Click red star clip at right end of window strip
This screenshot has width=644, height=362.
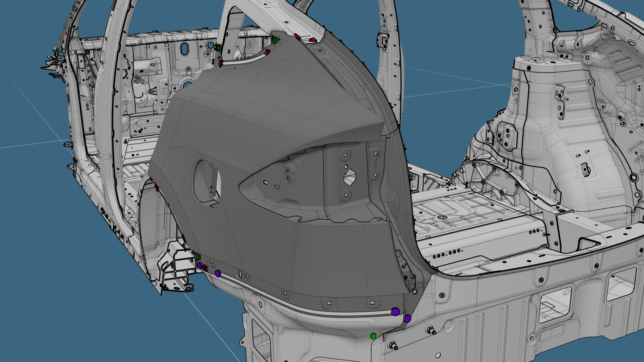click(x=268, y=52)
